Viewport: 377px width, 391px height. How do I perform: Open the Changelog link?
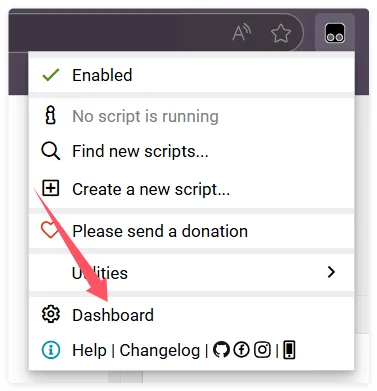[160, 350]
